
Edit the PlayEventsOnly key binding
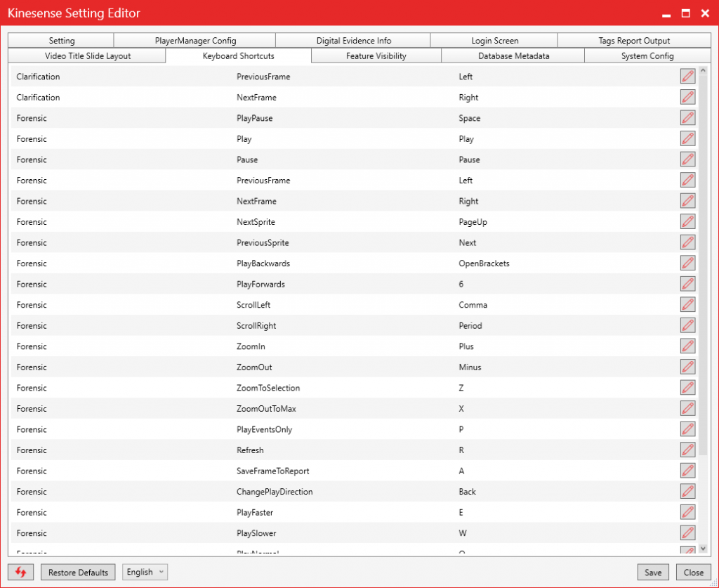[687, 429]
